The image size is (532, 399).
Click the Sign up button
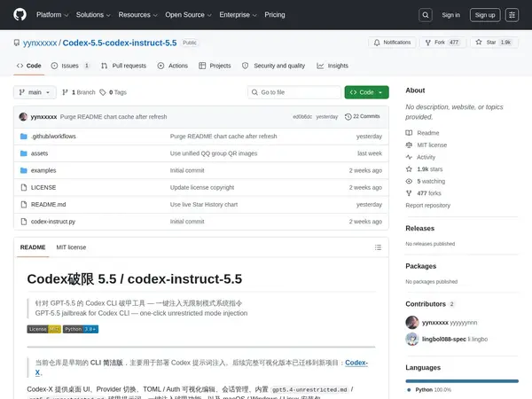coord(485,15)
